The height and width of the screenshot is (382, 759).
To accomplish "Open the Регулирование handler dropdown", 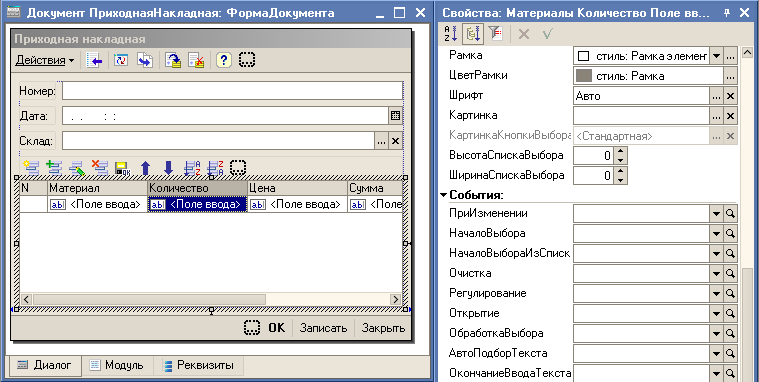I will [716, 293].
